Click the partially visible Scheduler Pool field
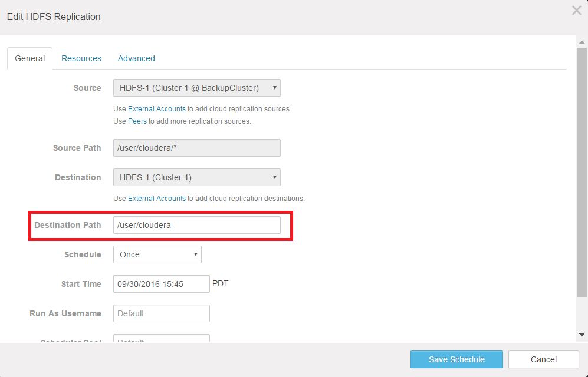588x377 pixels. pos(161,338)
